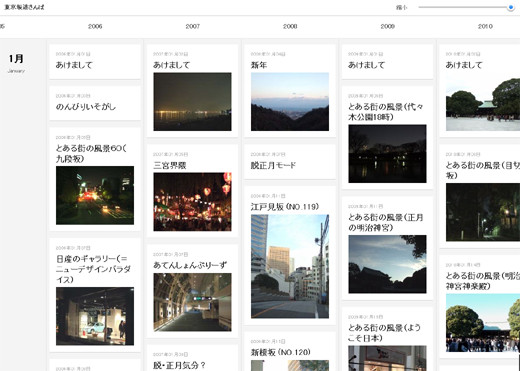View the arched tunnel walkway photo
This screenshot has width=520, height=371.
tap(192, 302)
